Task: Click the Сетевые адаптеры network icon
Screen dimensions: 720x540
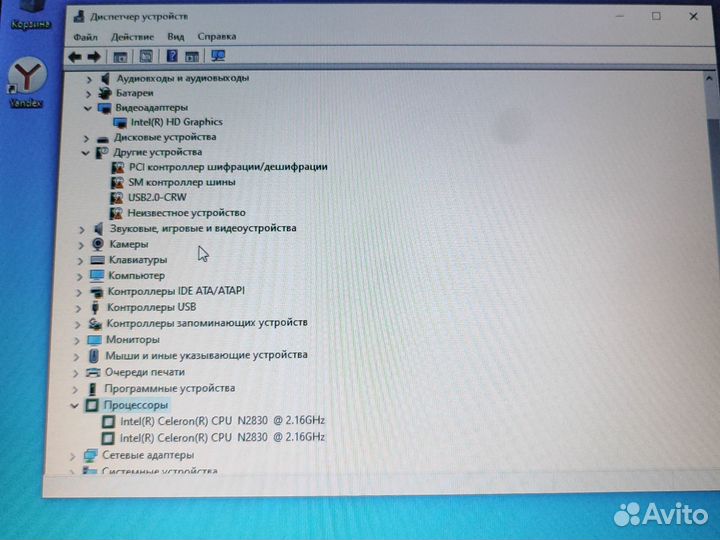Action: tap(90, 456)
